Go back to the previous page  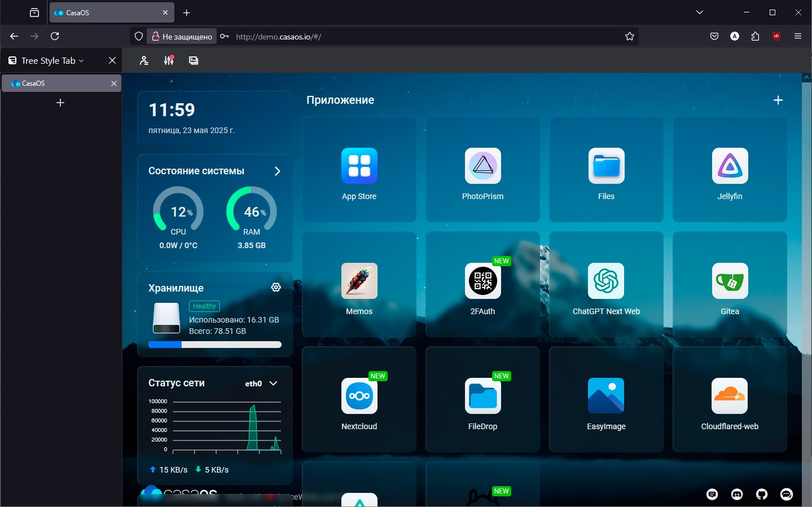[14, 36]
